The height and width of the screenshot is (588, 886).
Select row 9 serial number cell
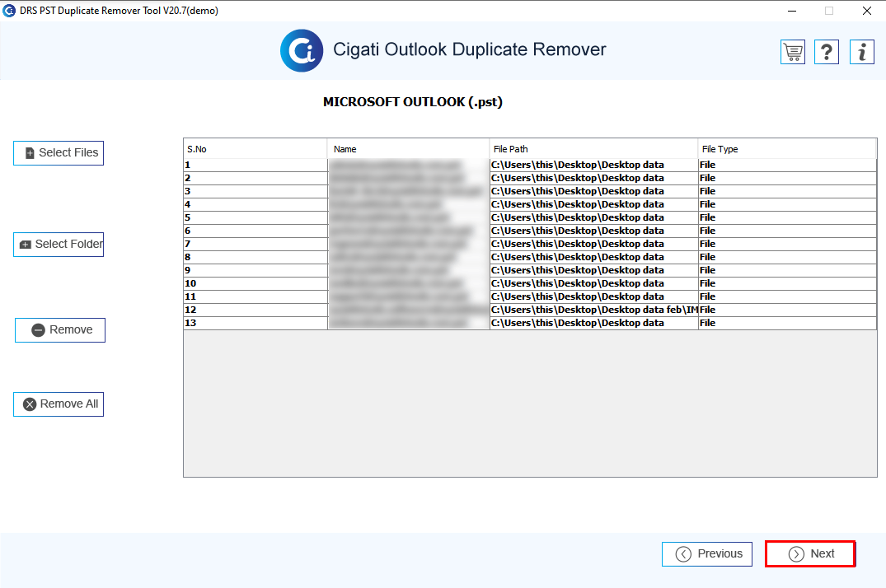255,270
